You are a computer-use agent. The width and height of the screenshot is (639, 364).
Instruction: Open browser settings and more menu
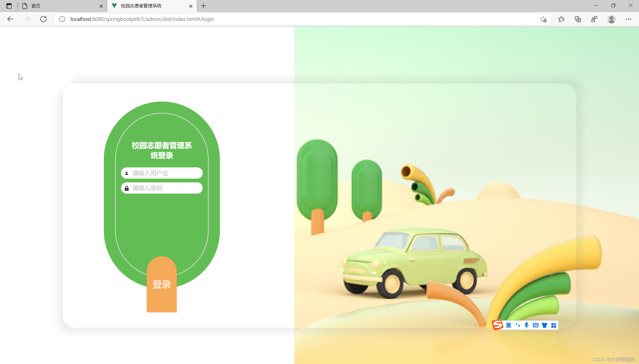click(x=628, y=19)
